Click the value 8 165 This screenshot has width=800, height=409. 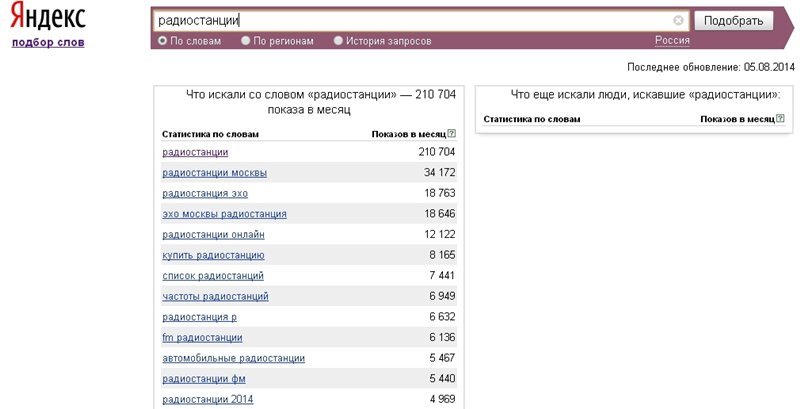[x=442, y=254]
